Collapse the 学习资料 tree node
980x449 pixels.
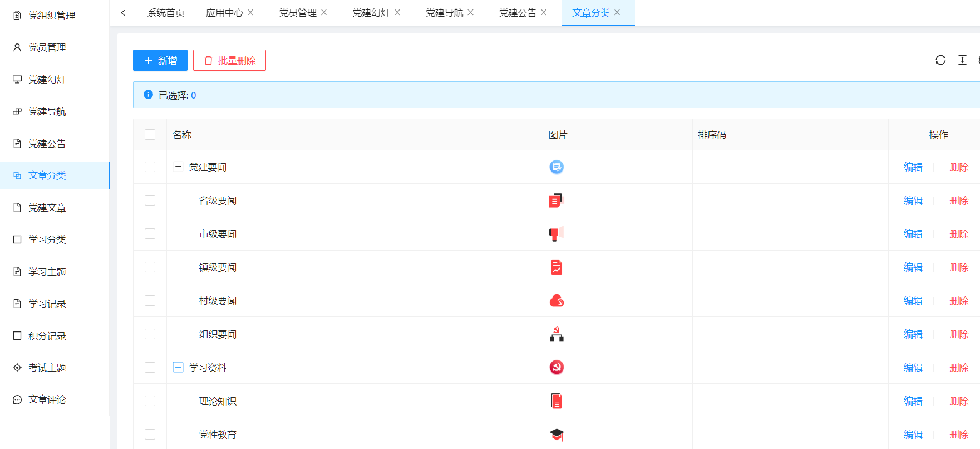pyautogui.click(x=178, y=368)
